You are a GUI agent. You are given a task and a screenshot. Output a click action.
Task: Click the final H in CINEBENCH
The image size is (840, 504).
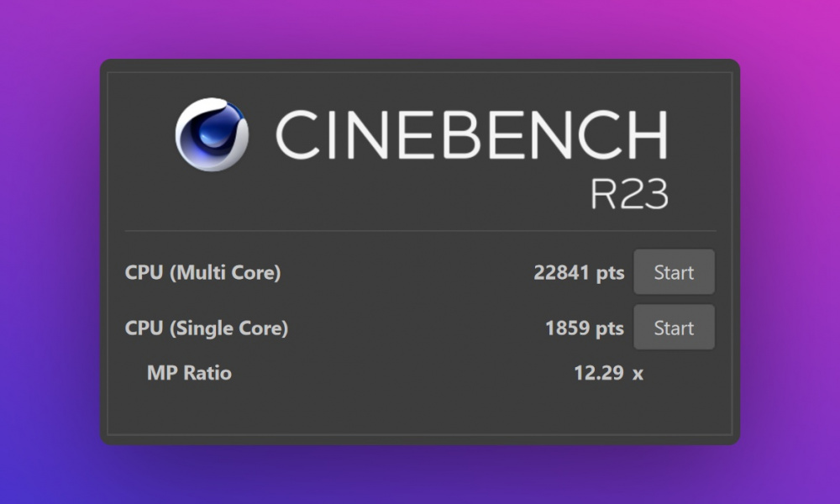pyautogui.click(x=646, y=135)
